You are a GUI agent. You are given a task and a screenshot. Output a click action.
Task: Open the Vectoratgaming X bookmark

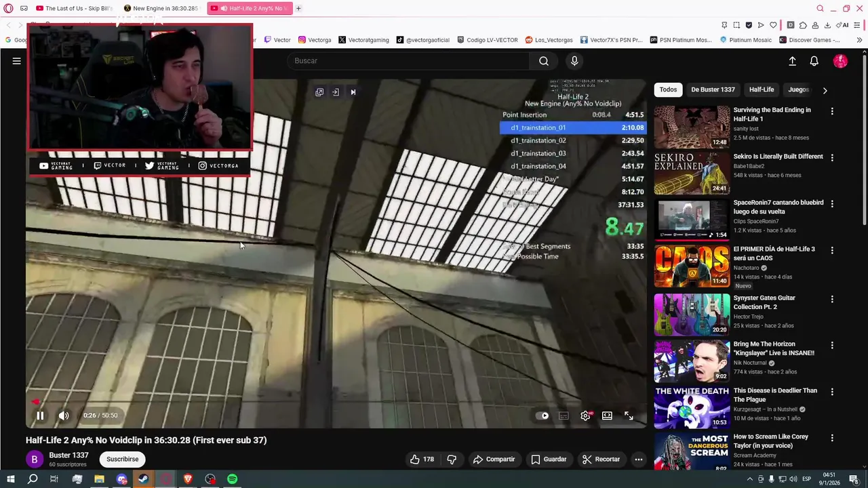tap(363, 40)
